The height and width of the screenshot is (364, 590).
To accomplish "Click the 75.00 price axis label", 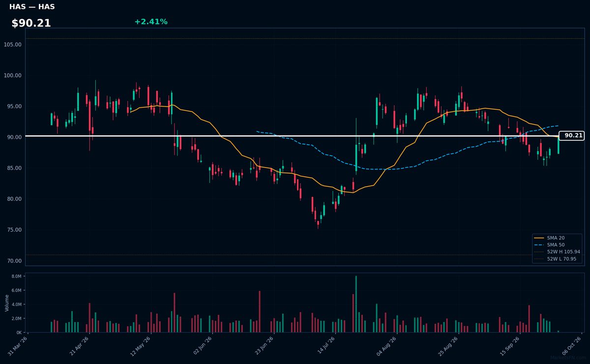I will [x=14, y=230].
